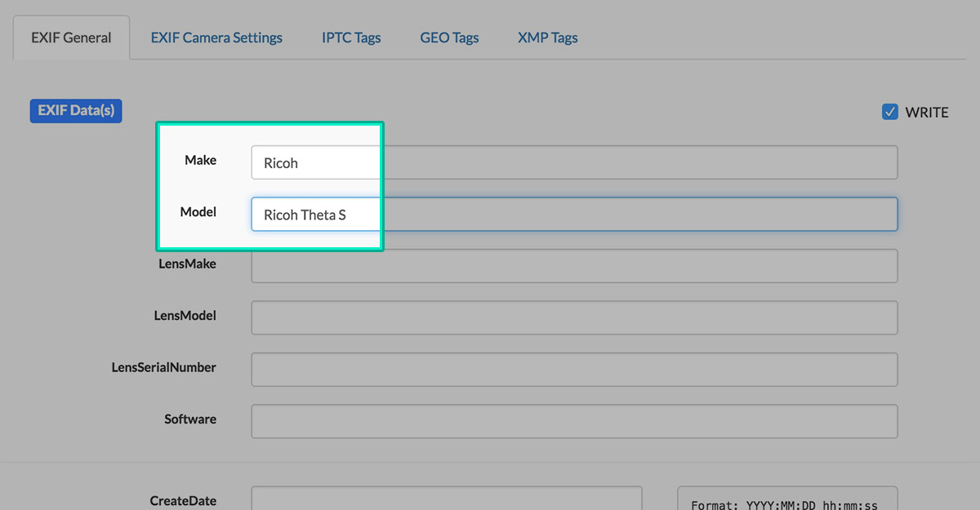Open the XMP Tags tab

pyautogui.click(x=548, y=38)
